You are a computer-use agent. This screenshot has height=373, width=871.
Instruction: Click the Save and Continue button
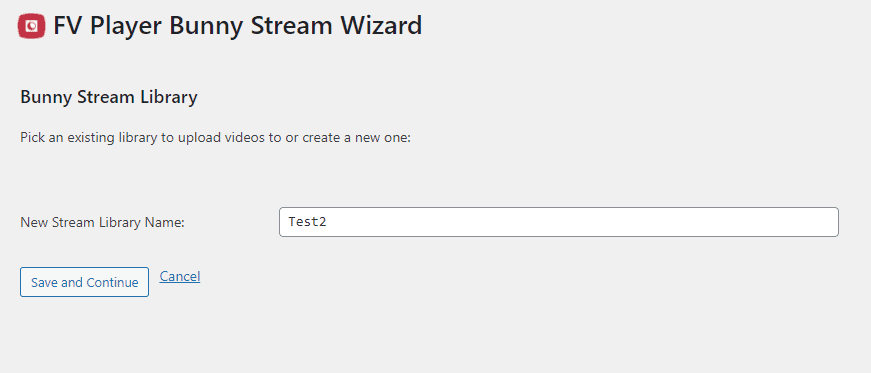84,282
